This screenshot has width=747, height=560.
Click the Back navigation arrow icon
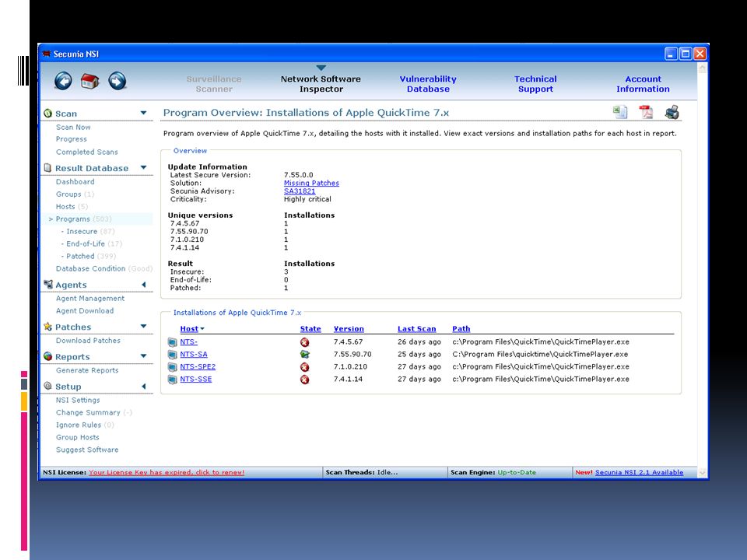(63, 81)
